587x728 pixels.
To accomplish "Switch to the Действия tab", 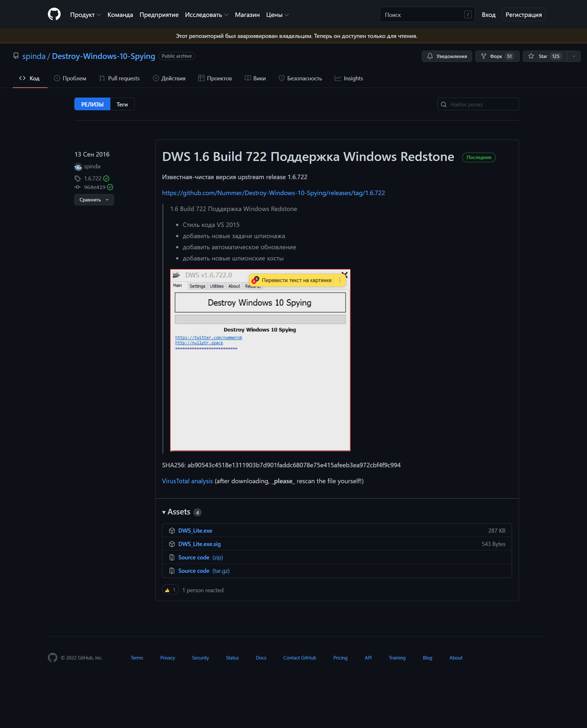I will pyautogui.click(x=169, y=78).
